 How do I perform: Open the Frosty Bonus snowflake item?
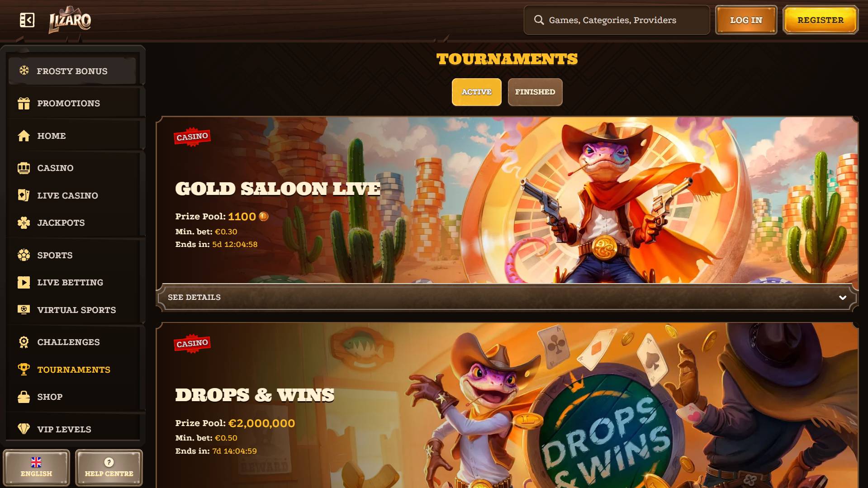(24, 71)
